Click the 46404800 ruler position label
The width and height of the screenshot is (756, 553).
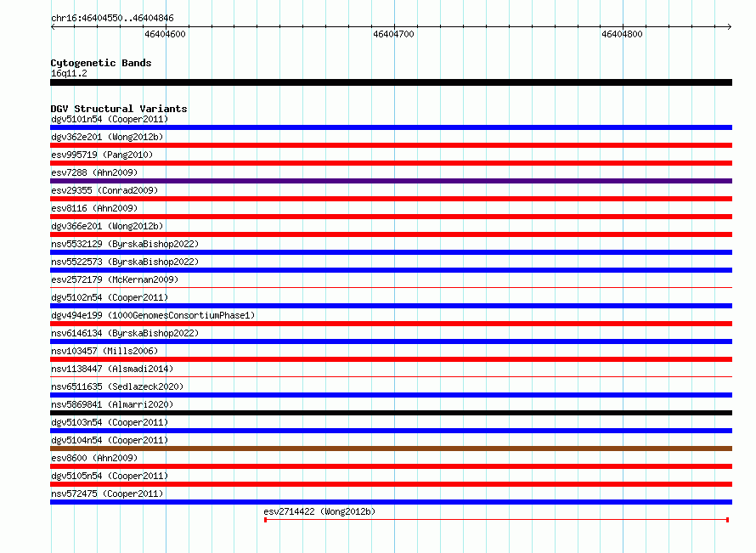622,34
